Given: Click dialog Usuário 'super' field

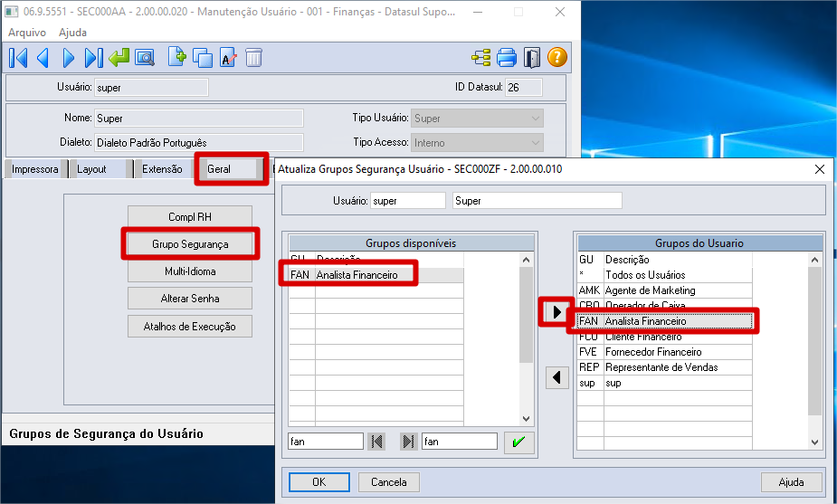Looking at the screenshot, I should (408, 201).
